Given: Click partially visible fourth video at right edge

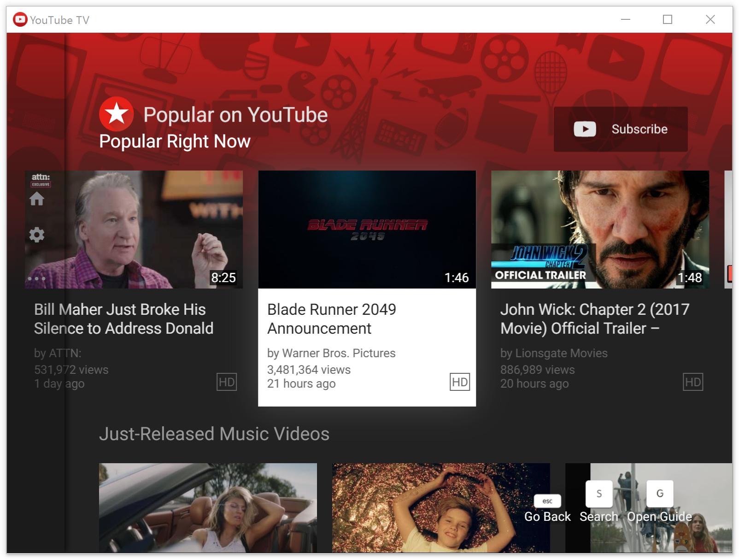Looking at the screenshot, I should point(728,230).
